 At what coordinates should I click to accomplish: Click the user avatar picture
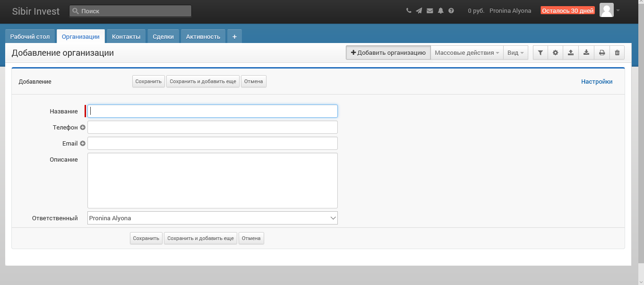pos(607,10)
